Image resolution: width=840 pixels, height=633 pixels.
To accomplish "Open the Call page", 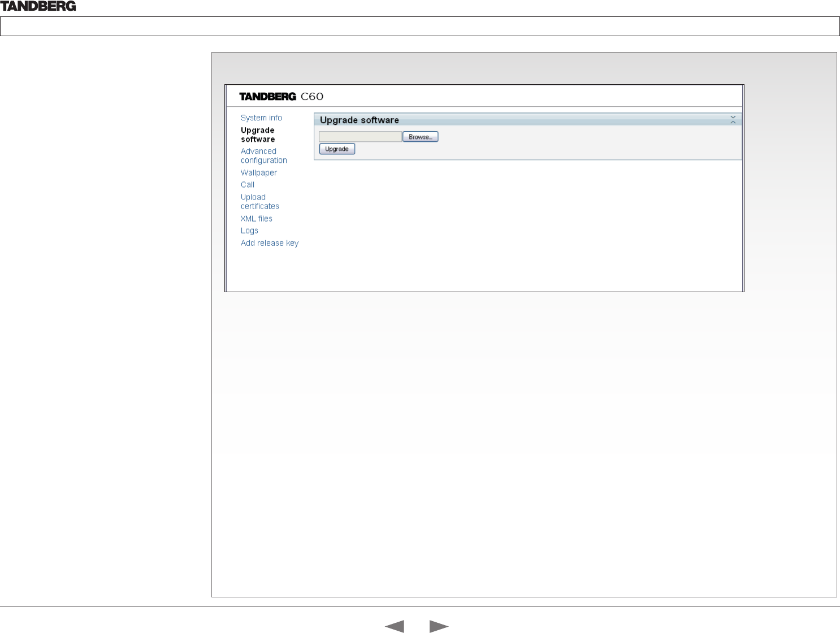I will pyautogui.click(x=248, y=185).
